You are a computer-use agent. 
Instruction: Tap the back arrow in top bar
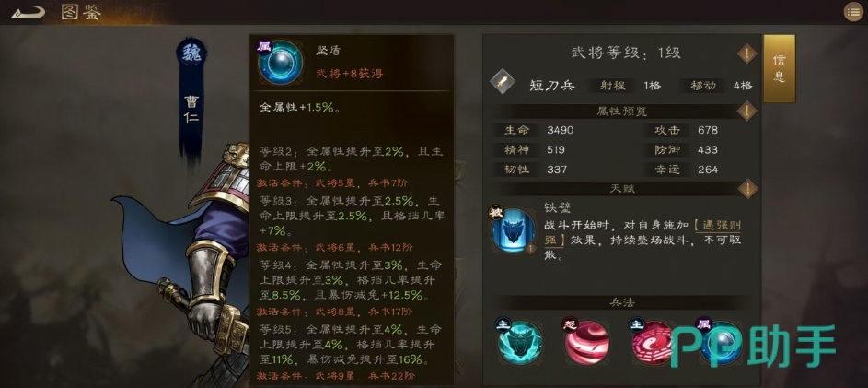point(28,12)
